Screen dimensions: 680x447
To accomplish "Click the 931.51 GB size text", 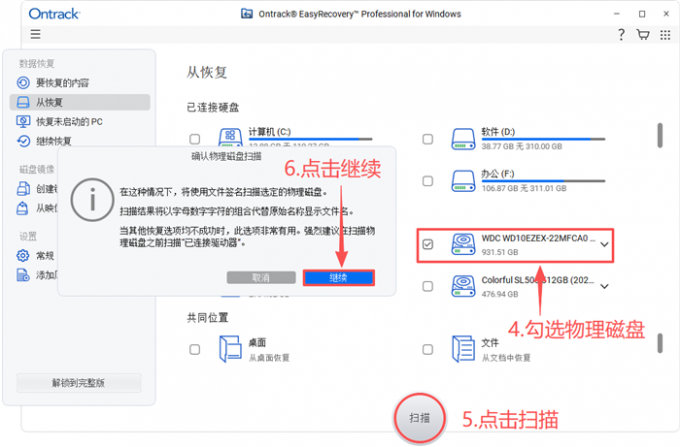I will tap(500, 252).
